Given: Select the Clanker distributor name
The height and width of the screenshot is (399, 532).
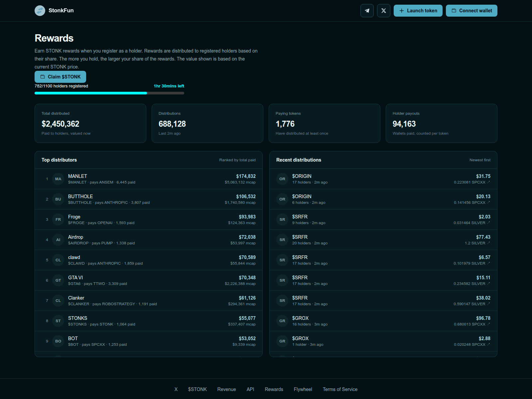Looking at the screenshot, I should pos(76,298).
